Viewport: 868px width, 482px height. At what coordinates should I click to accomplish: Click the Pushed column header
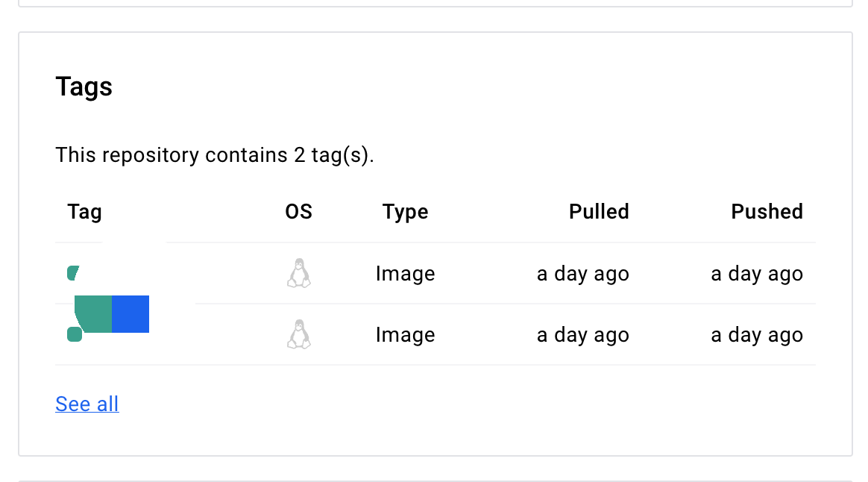(x=767, y=212)
